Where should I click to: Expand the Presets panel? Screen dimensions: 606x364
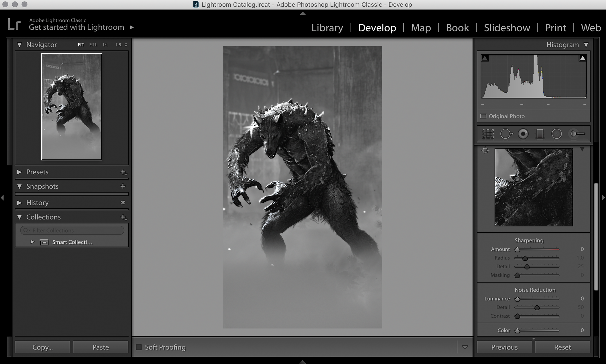pyautogui.click(x=20, y=172)
